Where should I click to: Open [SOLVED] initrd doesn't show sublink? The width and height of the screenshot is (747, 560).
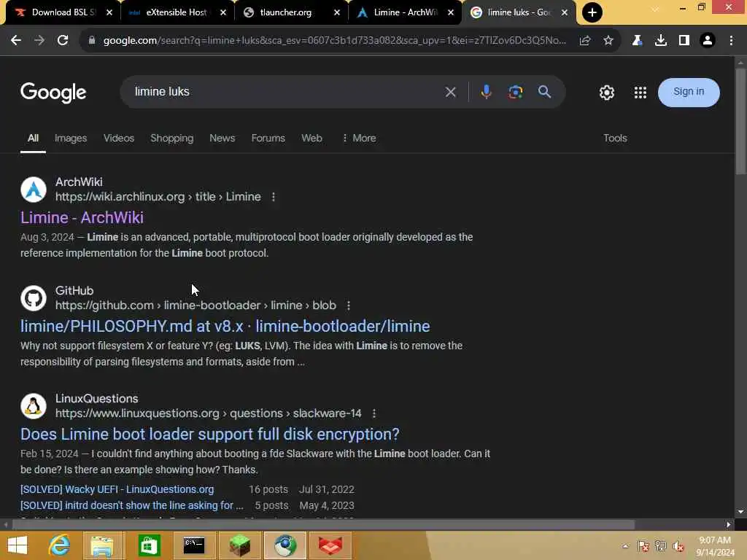(x=132, y=506)
